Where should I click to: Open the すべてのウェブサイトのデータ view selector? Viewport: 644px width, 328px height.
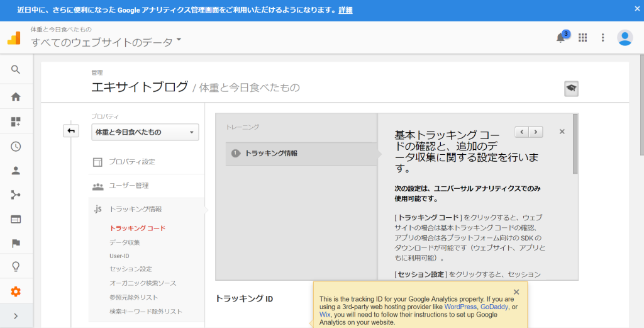(x=106, y=42)
